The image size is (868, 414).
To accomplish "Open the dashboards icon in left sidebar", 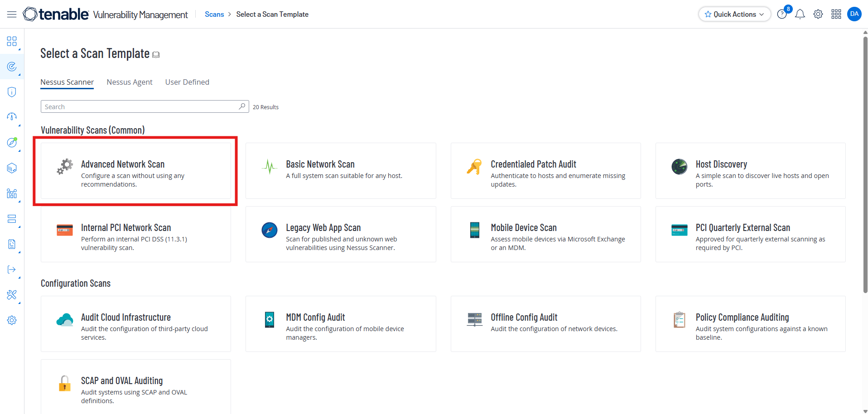I will [12, 42].
